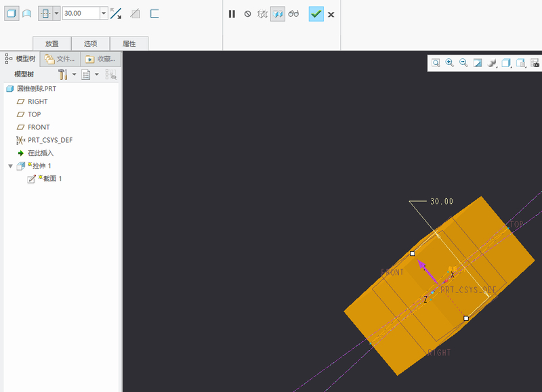Open the rendering style spheres dropdown
Image resolution: width=542 pixels, height=392 pixels.
492,63
